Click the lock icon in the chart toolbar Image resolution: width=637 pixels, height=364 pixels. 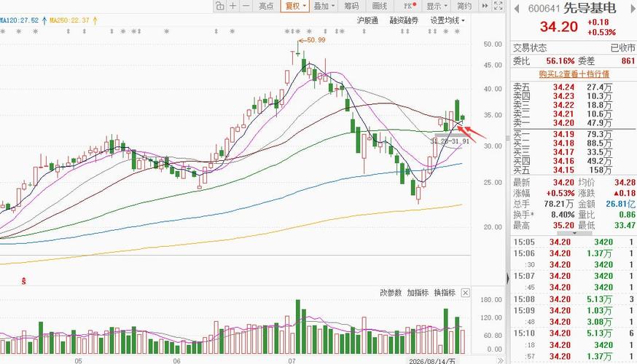tap(220, 6)
